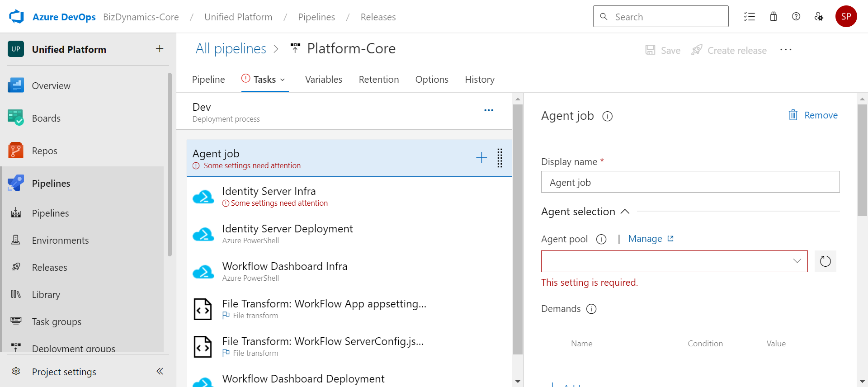Screen dimensions: 868x387
Task: Open the Agent pool dropdown
Action: [674, 261]
